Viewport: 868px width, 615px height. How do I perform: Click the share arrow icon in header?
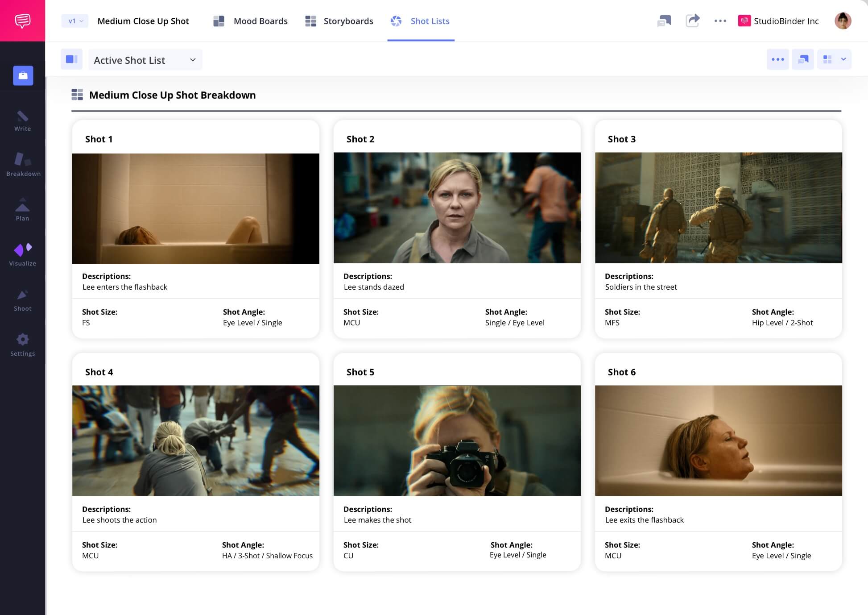(692, 21)
